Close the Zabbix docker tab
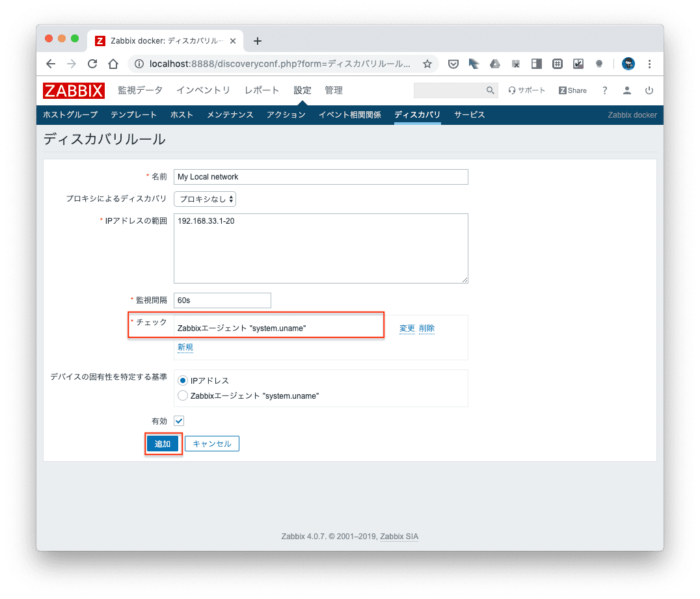 click(233, 41)
